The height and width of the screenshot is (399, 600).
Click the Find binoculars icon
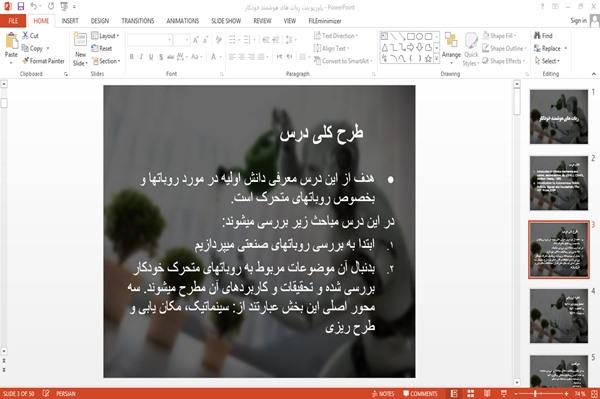coord(537,35)
